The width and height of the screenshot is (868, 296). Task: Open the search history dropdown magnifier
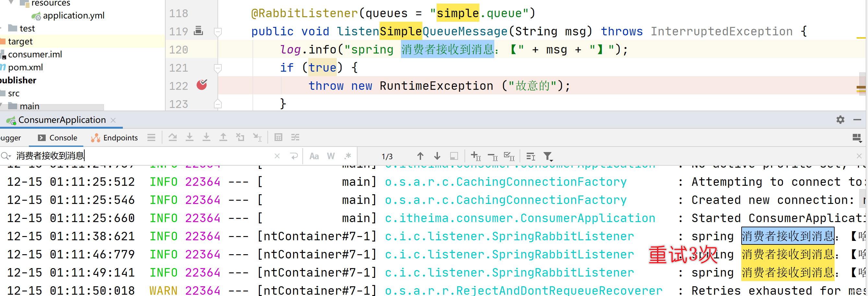6,156
